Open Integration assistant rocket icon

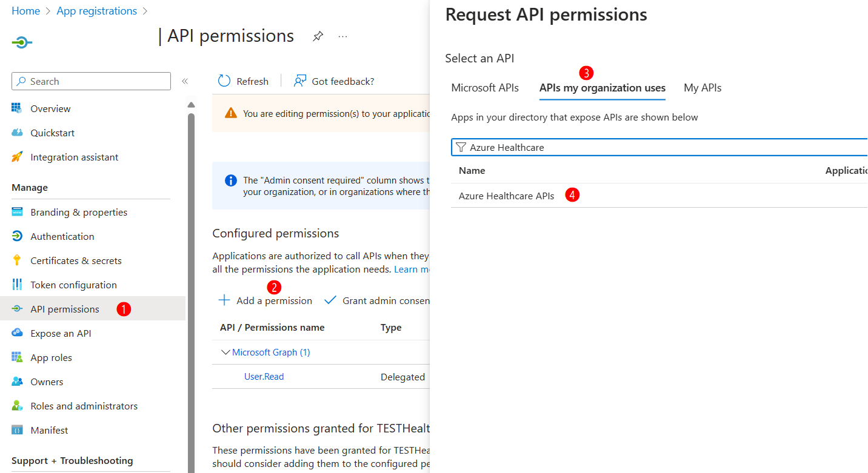click(x=17, y=157)
